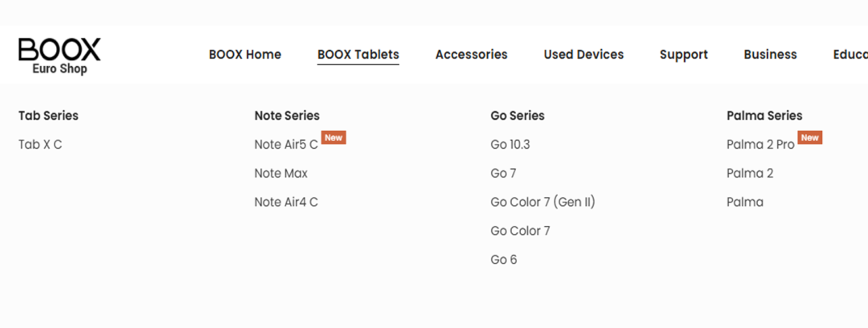This screenshot has width=868, height=328.
Task: Navigate to the Business section
Action: (771, 55)
